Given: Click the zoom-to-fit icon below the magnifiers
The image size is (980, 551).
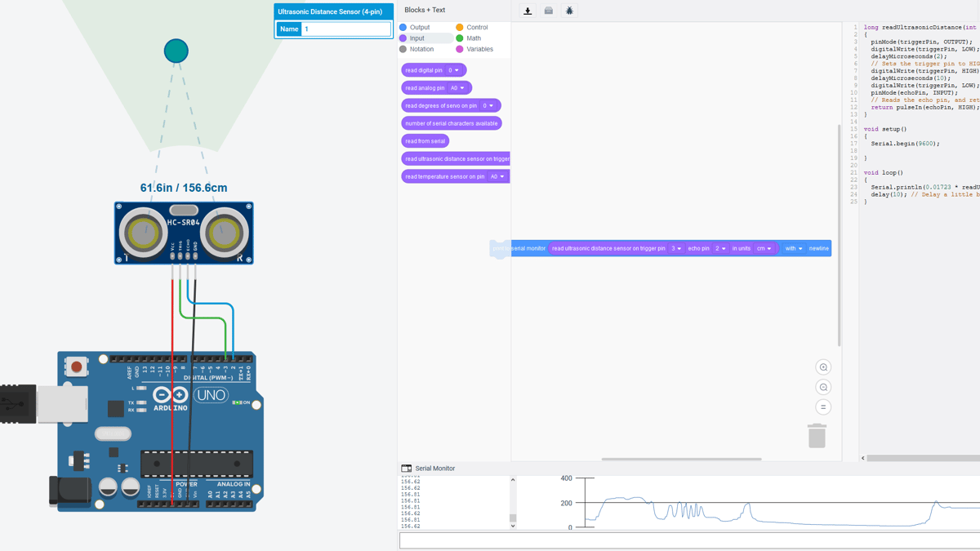Looking at the screenshot, I should pos(822,407).
